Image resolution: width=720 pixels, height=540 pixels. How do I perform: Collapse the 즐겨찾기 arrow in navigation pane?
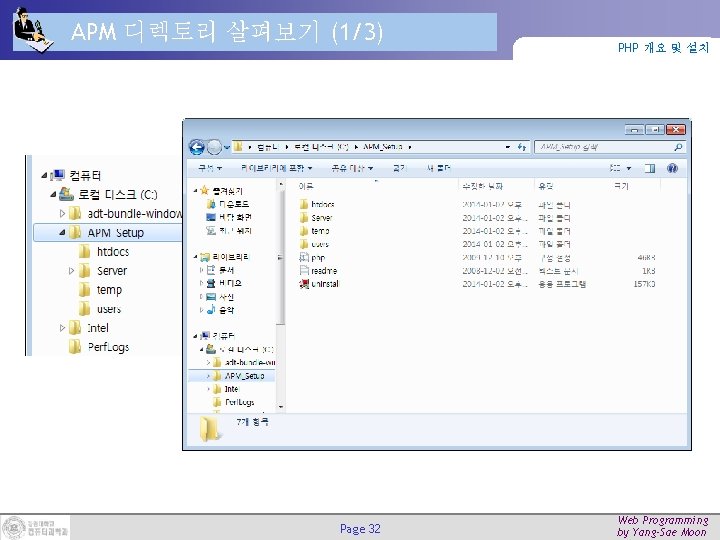pos(195,190)
